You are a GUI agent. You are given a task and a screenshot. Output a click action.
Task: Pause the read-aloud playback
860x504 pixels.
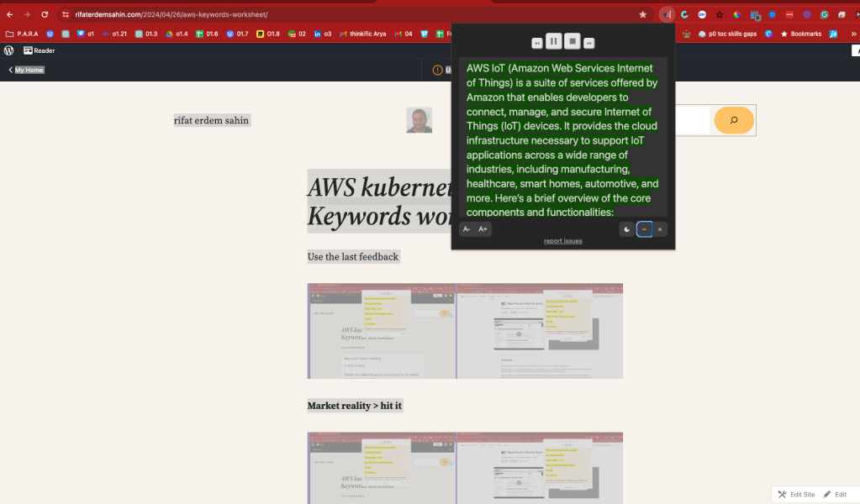pos(553,41)
